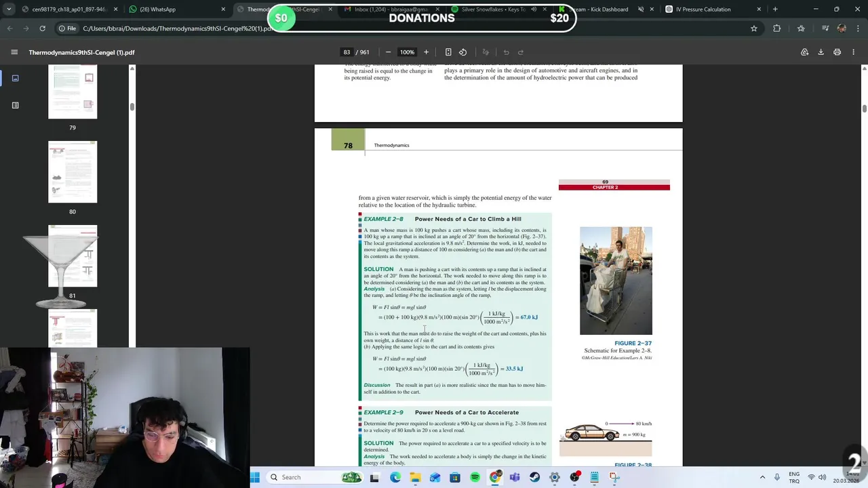Screen dimensions: 868x488
Task: Save the PDF to Google Drive
Action: [x=804, y=52]
